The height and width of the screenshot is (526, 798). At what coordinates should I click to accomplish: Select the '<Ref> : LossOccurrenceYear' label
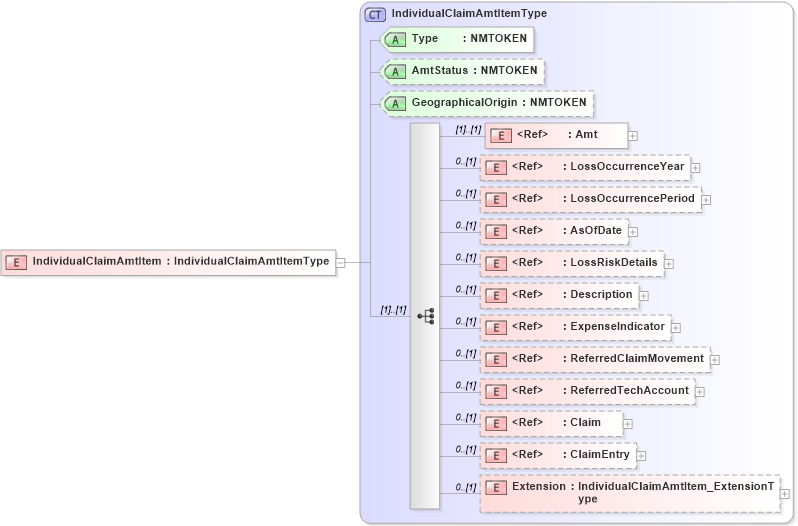pos(598,167)
